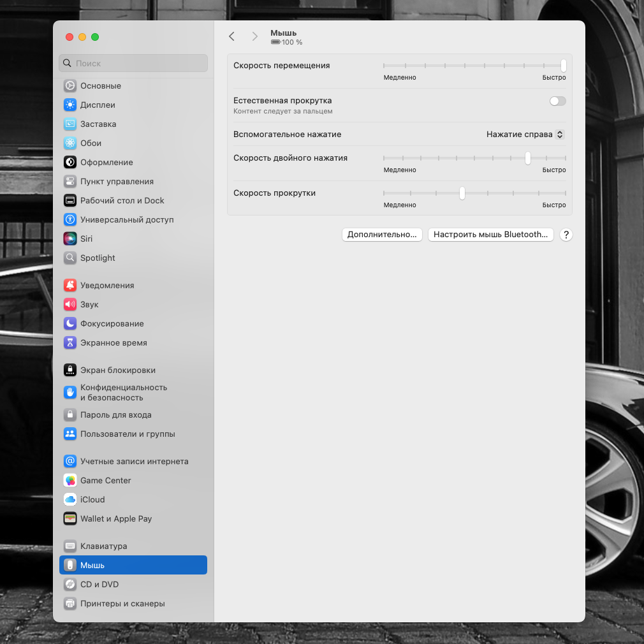This screenshot has width=644, height=644.
Task: Click the Скорость двойного нажатия label
Action: [x=290, y=158]
